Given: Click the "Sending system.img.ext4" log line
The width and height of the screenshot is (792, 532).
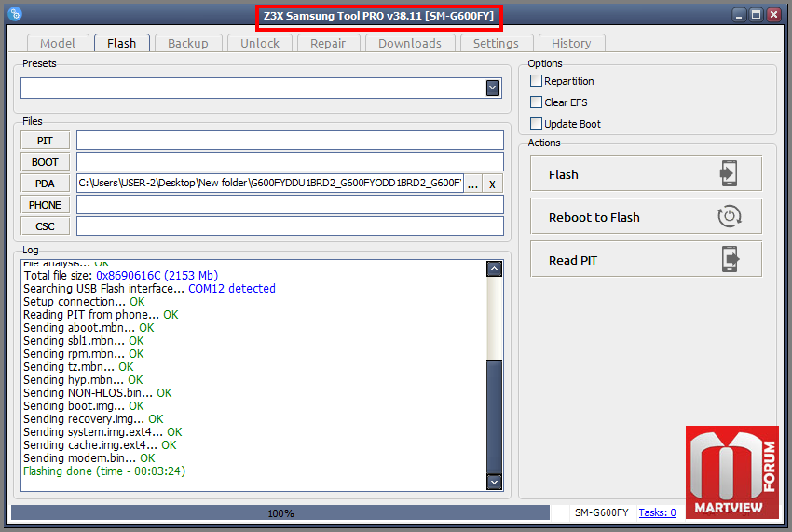Looking at the screenshot, I should click(x=102, y=432).
